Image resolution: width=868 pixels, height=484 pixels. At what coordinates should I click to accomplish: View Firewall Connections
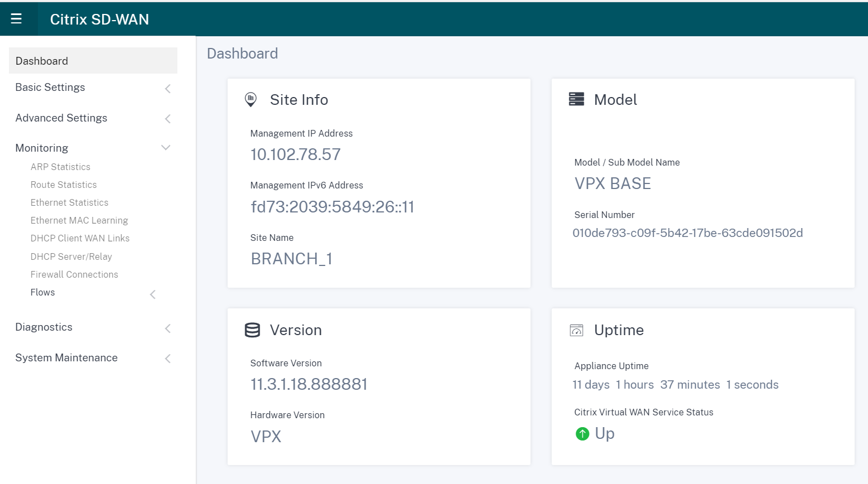click(x=74, y=274)
